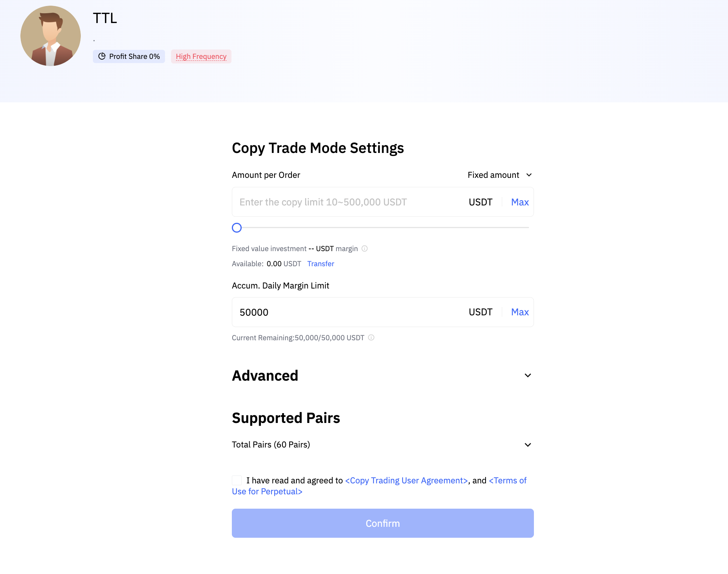Click info icon next to Current Remaining
The width and height of the screenshot is (728, 574).
point(371,338)
